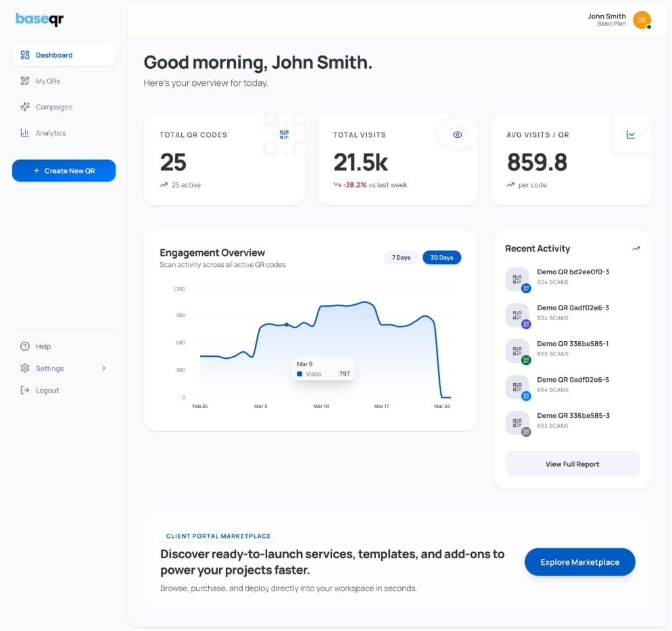Image resolution: width=672 pixels, height=631 pixels.
Task: Open the Dashboard from the sidebar
Action: pyautogui.click(x=54, y=55)
